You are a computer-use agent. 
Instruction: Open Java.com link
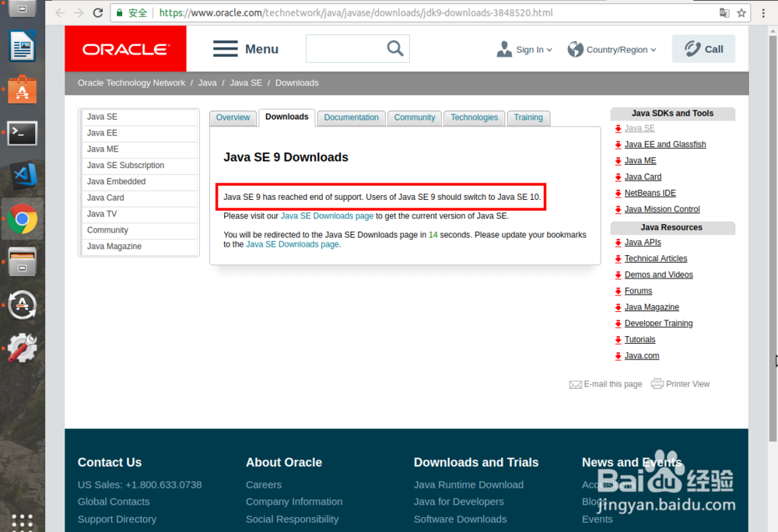[642, 356]
